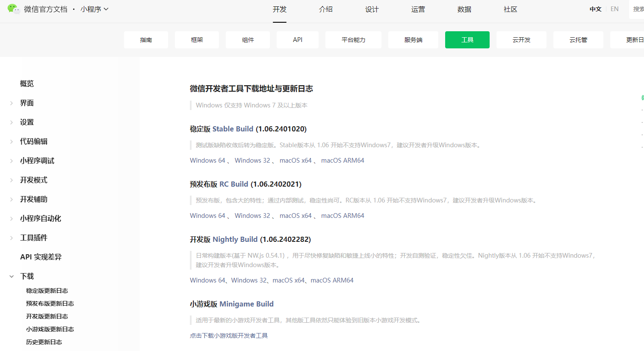Download Nightly Build macOS ARM64
Screen dimensions: 644x351
pos(332,280)
